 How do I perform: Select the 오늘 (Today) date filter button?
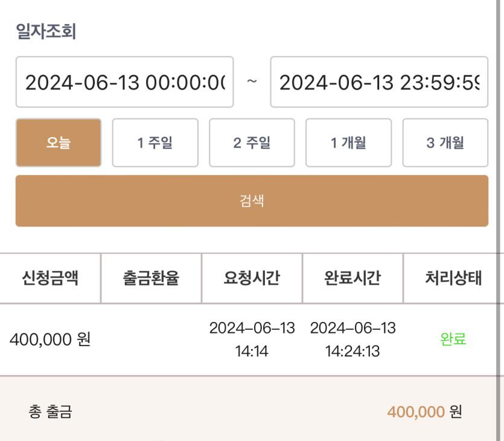(58, 143)
